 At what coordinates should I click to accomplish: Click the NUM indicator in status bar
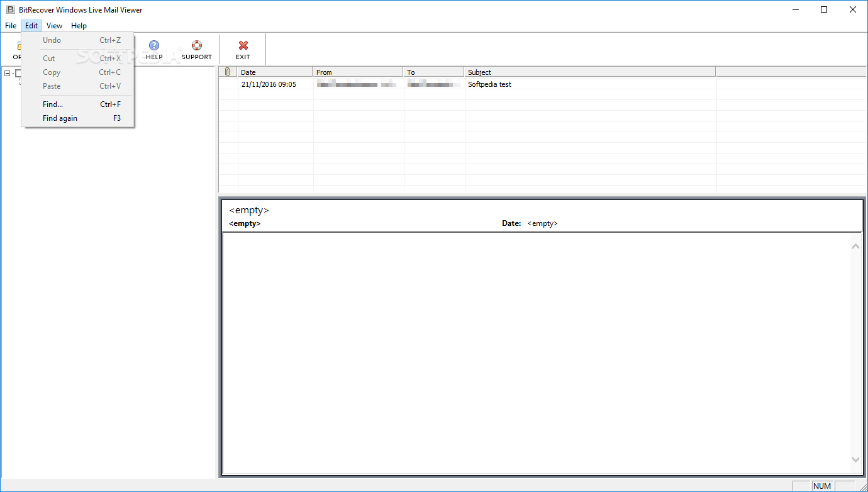tap(822, 486)
